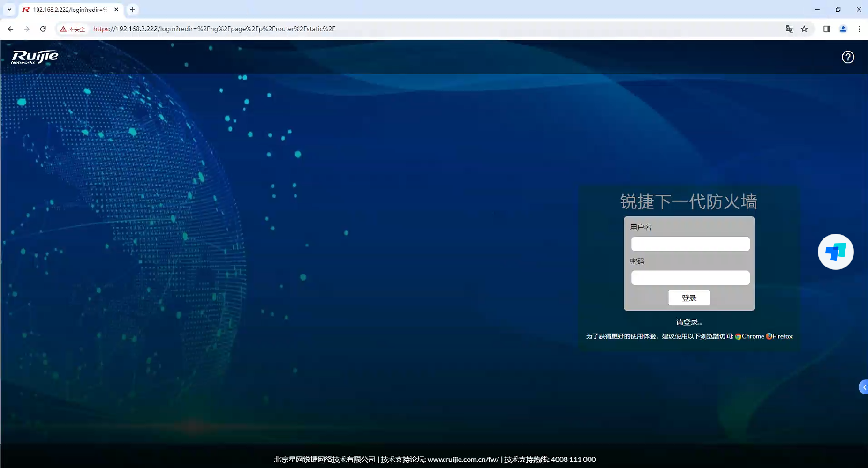Open the browser profile avatar
This screenshot has width=868, height=468.
843,29
